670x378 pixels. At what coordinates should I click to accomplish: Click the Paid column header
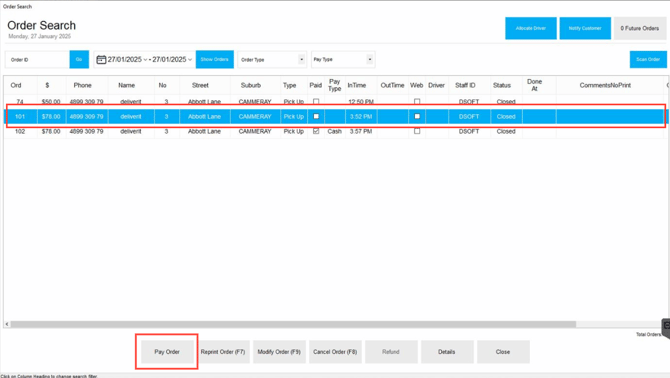[316, 85]
